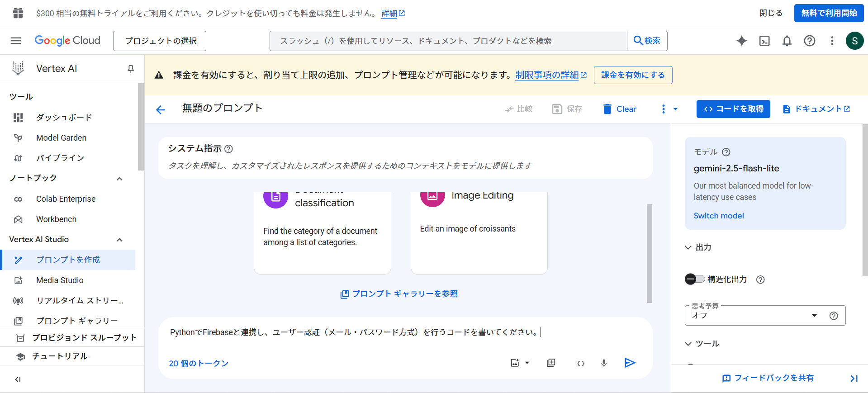Click the send prompt arrow icon

tap(630, 363)
